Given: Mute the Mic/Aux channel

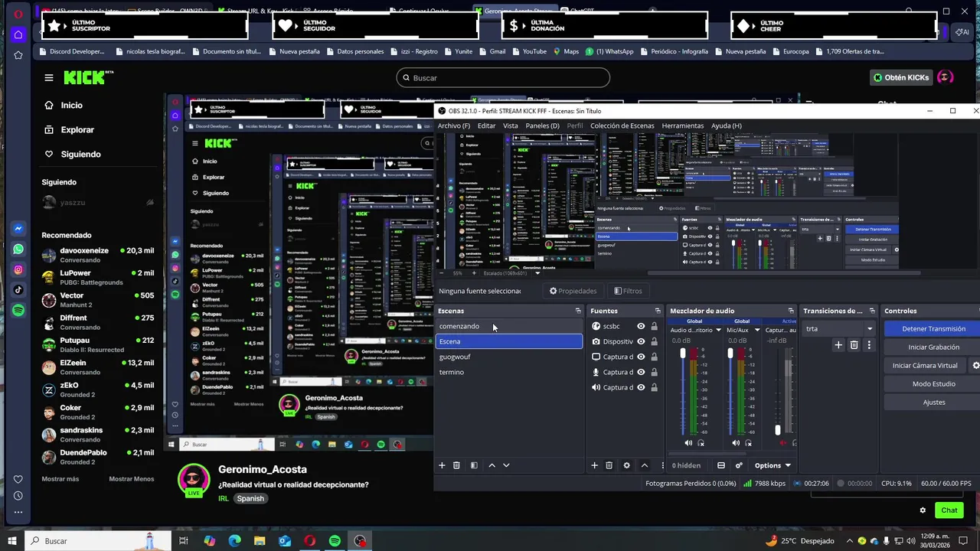Looking at the screenshot, I should [736, 443].
